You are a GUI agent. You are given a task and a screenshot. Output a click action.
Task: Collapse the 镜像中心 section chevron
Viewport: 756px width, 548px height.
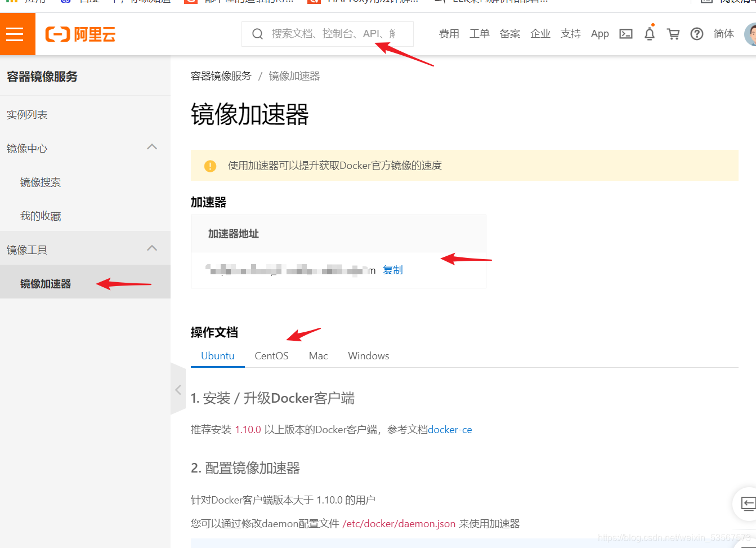click(152, 147)
